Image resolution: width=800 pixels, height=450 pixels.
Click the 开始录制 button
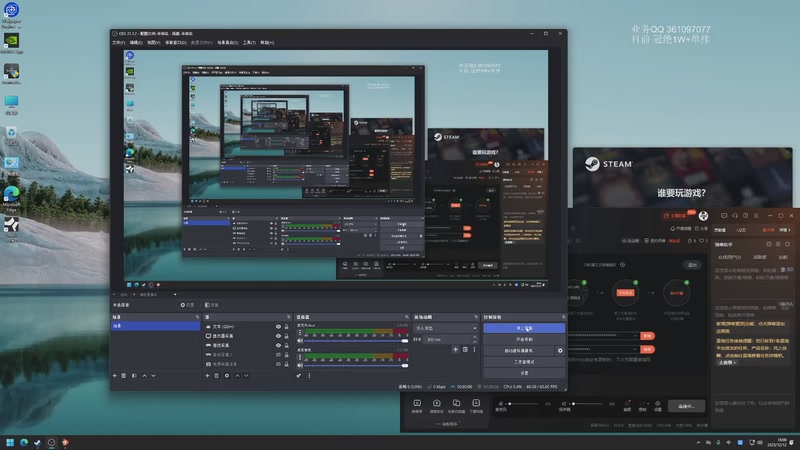coord(524,339)
